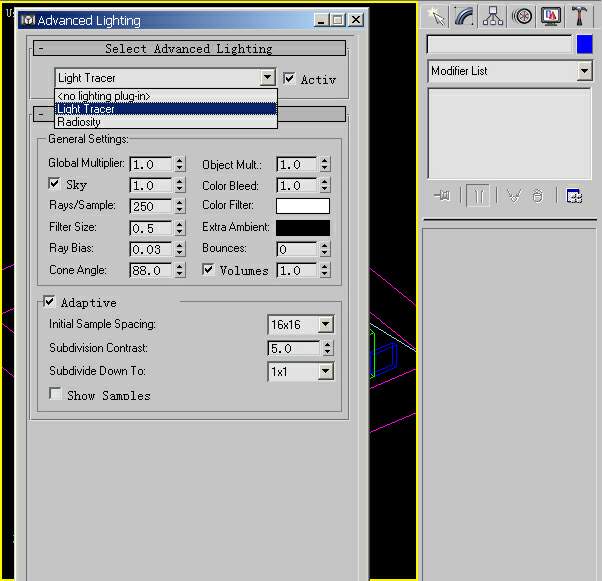Select <no lighting plug-in> option
Viewport: 602px width, 581px height.
point(166,96)
